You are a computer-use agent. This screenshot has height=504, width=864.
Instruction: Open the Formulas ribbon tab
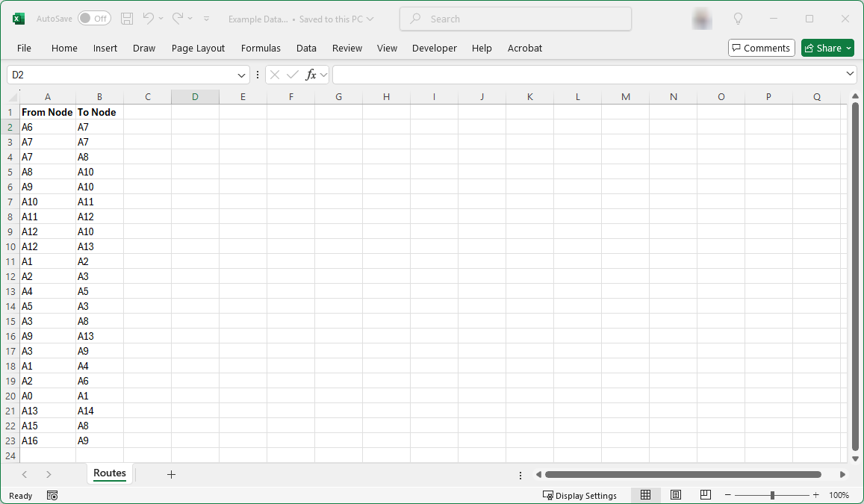(261, 48)
